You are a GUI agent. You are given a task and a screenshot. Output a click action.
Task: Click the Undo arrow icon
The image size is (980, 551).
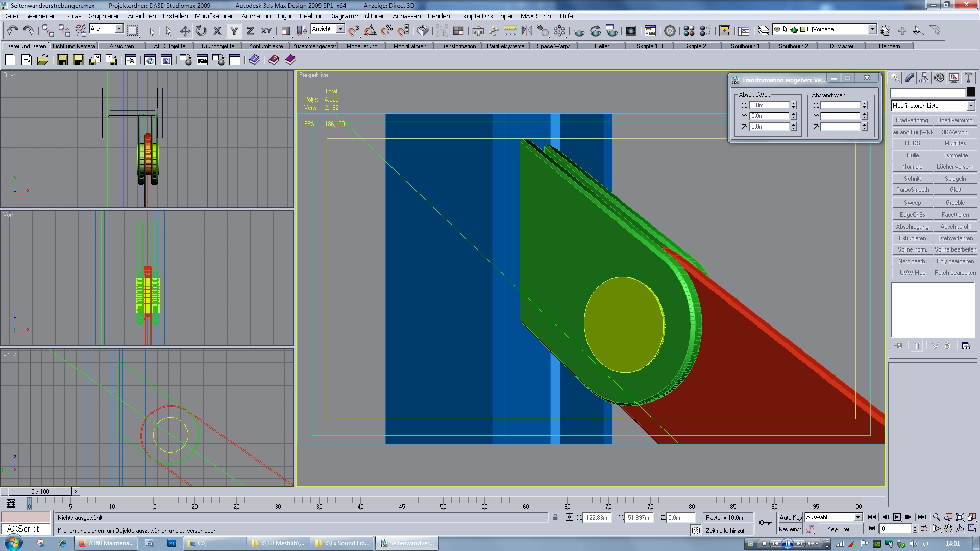pyautogui.click(x=12, y=31)
